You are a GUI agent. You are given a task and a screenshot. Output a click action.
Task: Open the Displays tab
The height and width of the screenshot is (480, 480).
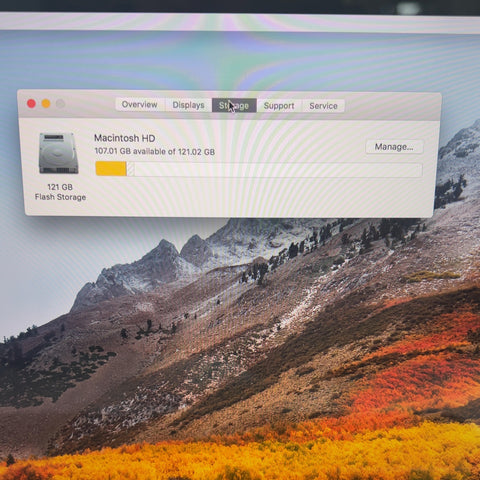coord(188,105)
